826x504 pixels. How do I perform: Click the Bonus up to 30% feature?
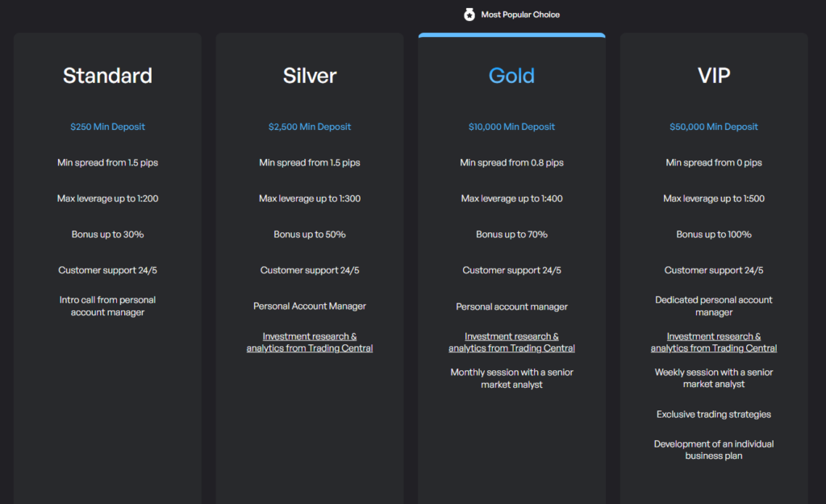[107, 235]
